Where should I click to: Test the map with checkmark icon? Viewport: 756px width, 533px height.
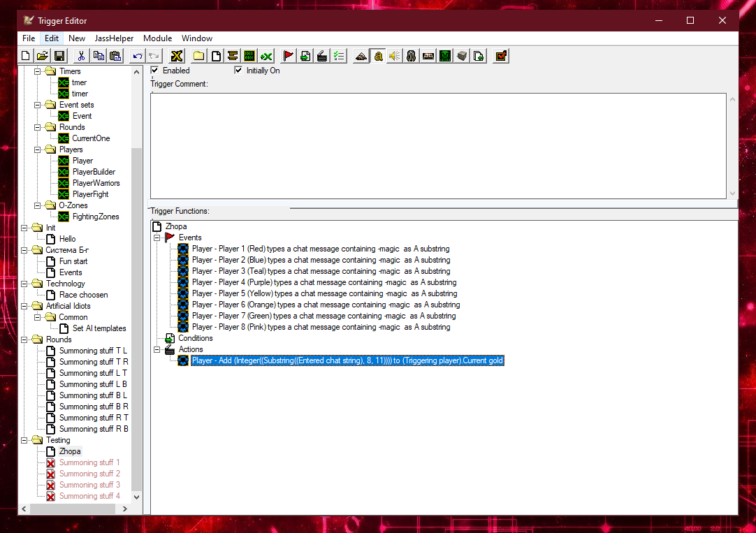click(x=501, y=56)
